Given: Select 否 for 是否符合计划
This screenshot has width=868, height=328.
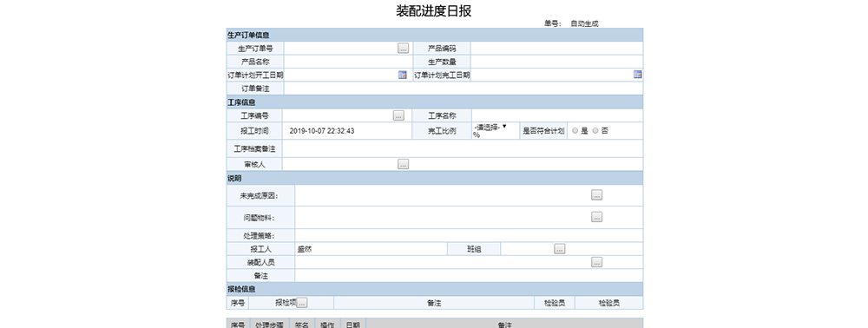Looking at the screenshot, I should point(595,131).
